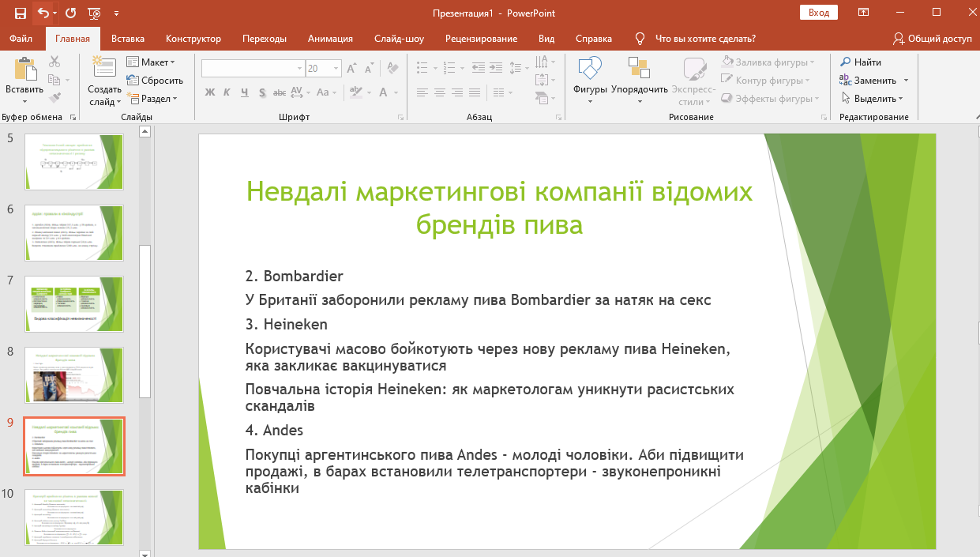Viewport: 980px width, 557px height.
Task: Align text right in paragraph group
Action: [457, 92]
